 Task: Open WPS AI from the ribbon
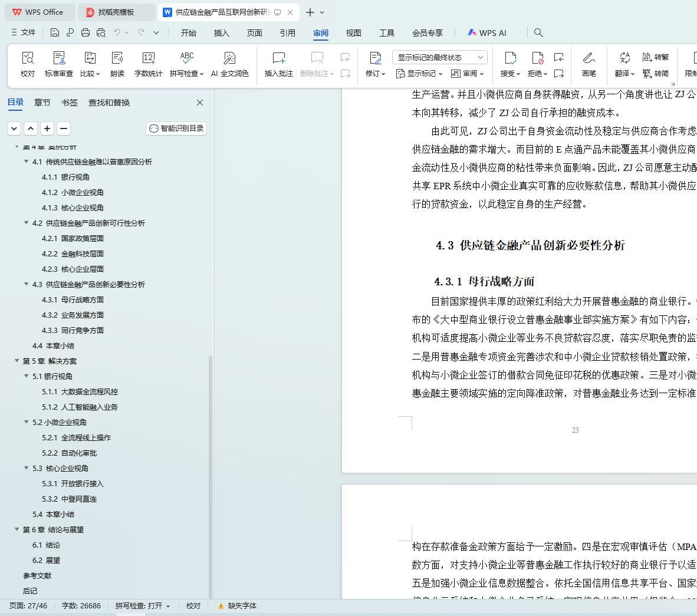[x=487, y=33]
